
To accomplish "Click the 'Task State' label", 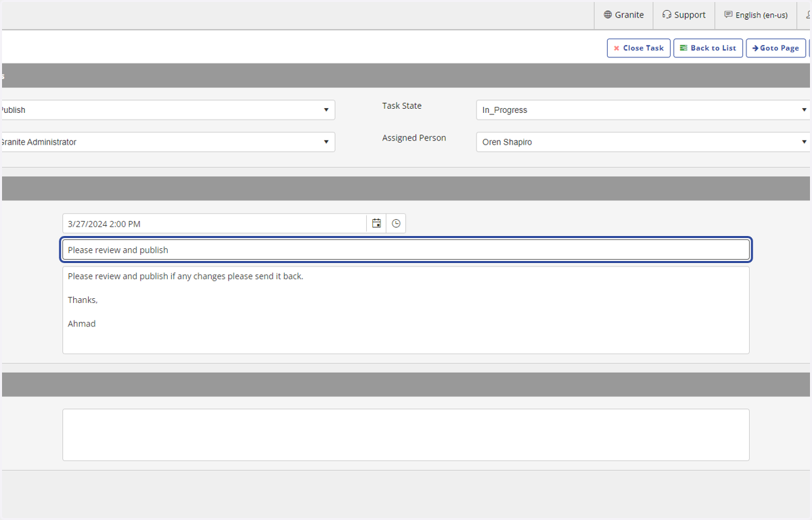I will point(402,105).
